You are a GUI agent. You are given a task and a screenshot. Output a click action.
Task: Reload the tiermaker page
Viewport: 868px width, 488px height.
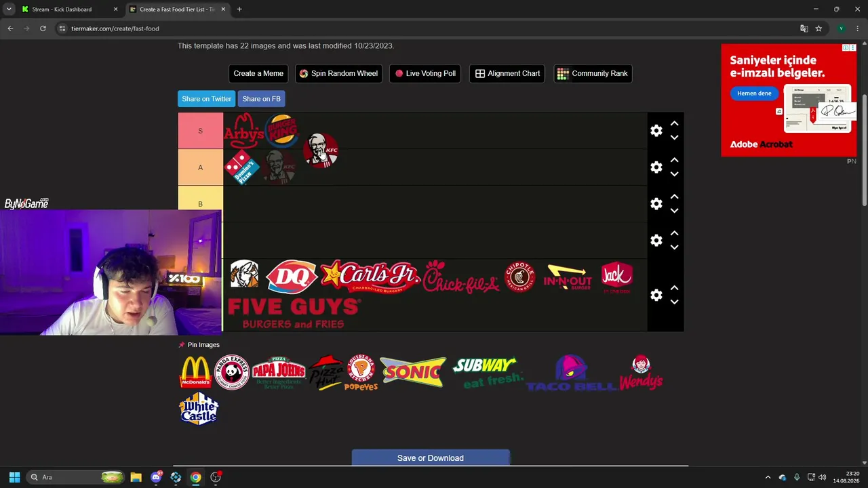coord(43,28)
